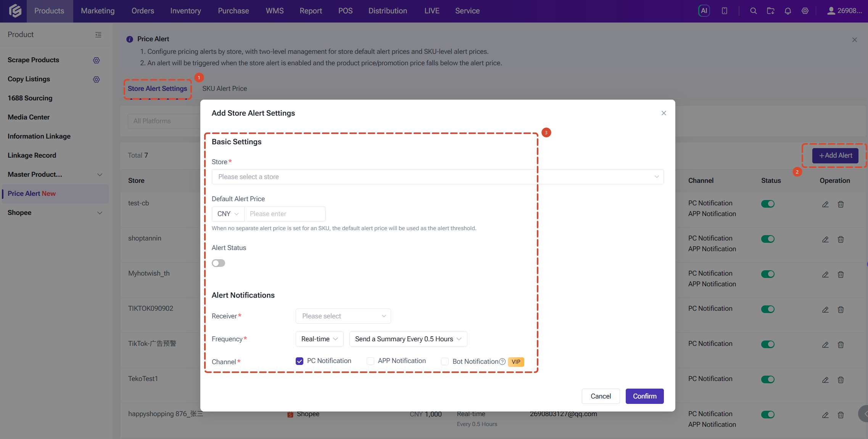The image size is (868, 439).
Task: Switch to the SKU Alert Price tab
Action: point(225,89)
